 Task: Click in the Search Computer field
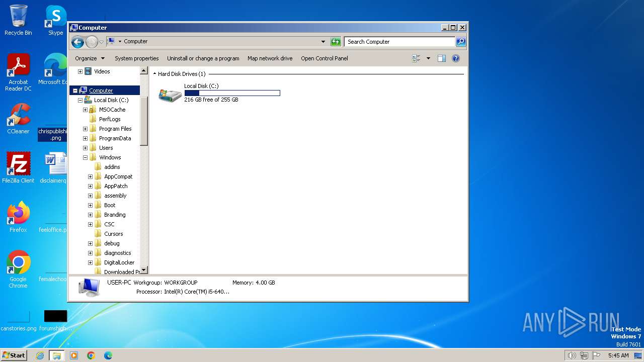pyautogui.click(x=400, y=42)
